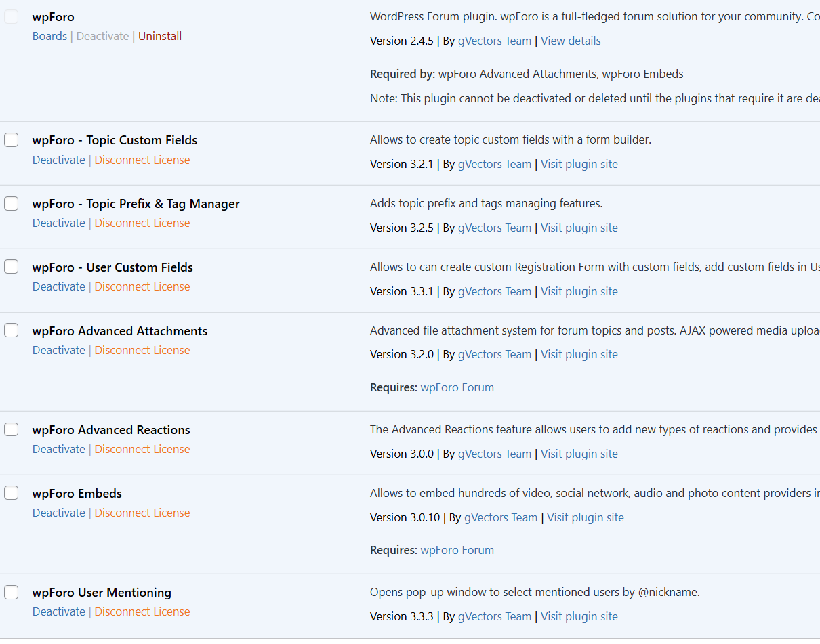Viewport: 820px width, 644px height.
Task: Visit plugin site for User Mentioning
Action: click(579, 616)
